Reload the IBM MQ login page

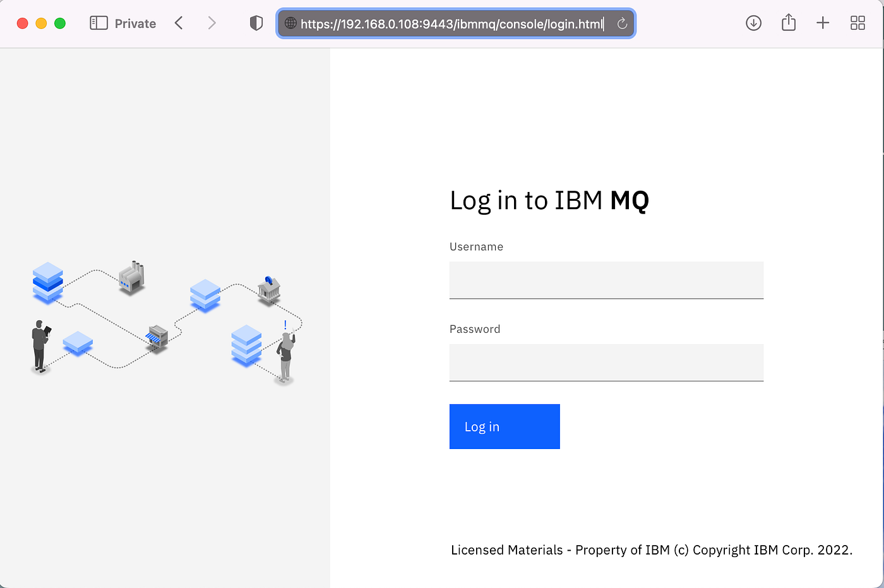622,23
